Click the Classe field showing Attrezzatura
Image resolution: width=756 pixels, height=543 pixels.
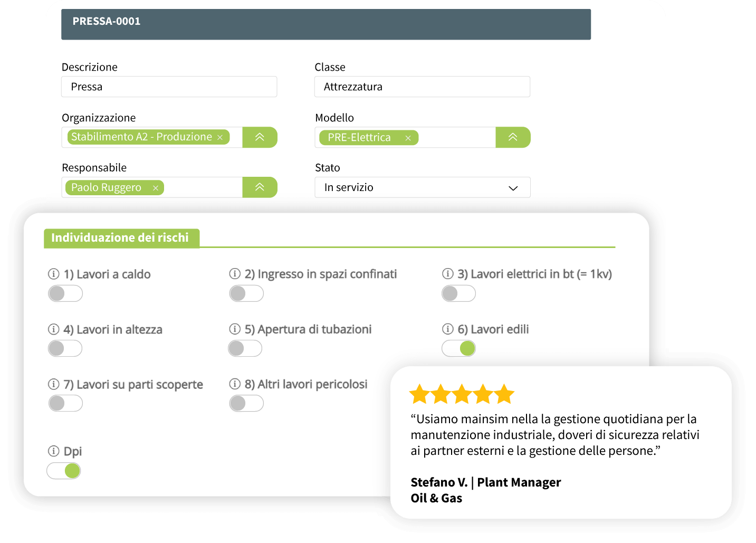pyautogui.click(x=423, y=87)
